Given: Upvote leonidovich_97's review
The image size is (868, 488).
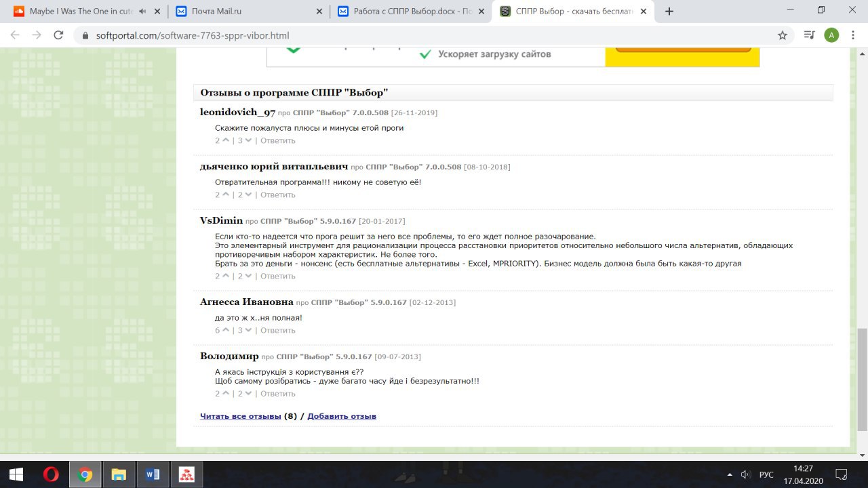Looking at the screenshot, I should [226, 140].
